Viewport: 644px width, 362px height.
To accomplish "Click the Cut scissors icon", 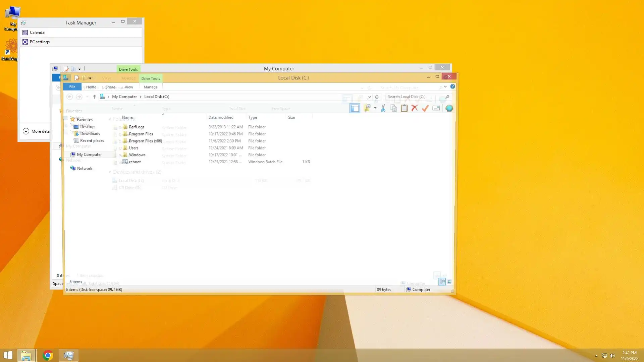I will [x=383, y=108].
